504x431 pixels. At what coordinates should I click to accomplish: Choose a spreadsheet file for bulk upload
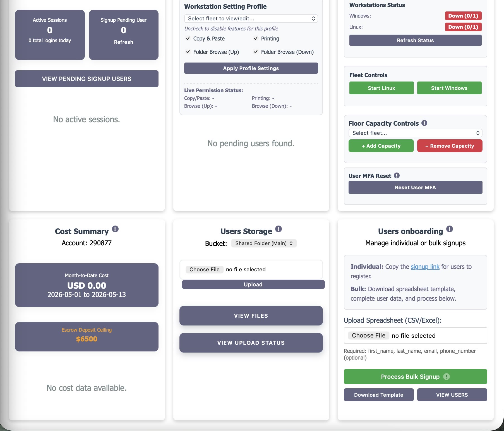pos(368,336)
